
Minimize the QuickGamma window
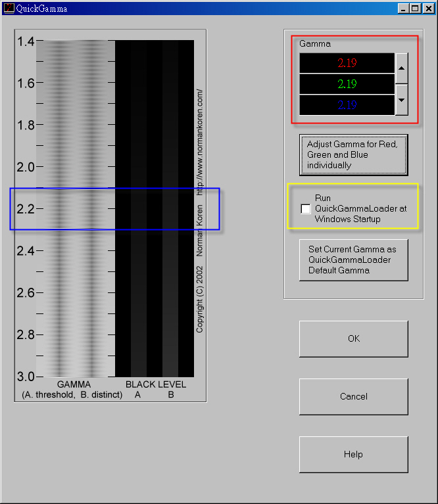(x=403, y=9)
